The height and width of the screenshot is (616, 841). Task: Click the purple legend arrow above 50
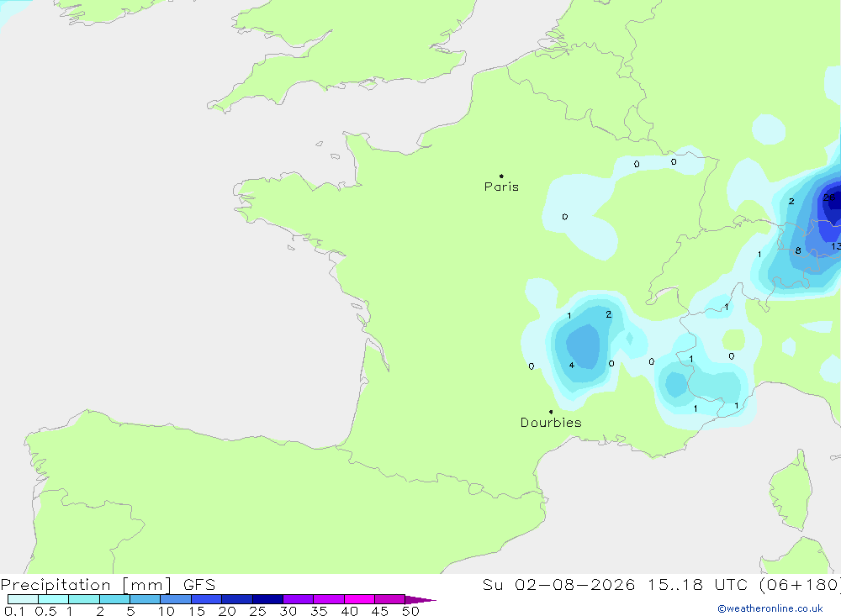420,599
